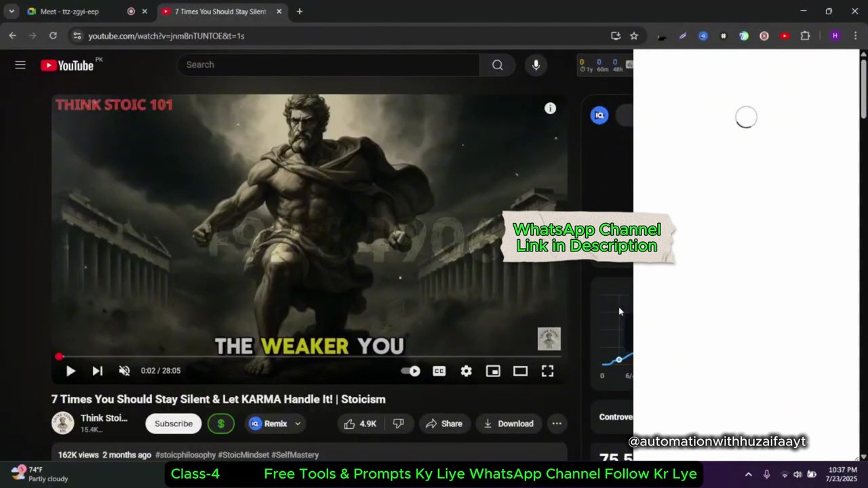This screenshot has height=488, width=868.
Task: Switch to miniplayer mode
Action: coord(493,371)
